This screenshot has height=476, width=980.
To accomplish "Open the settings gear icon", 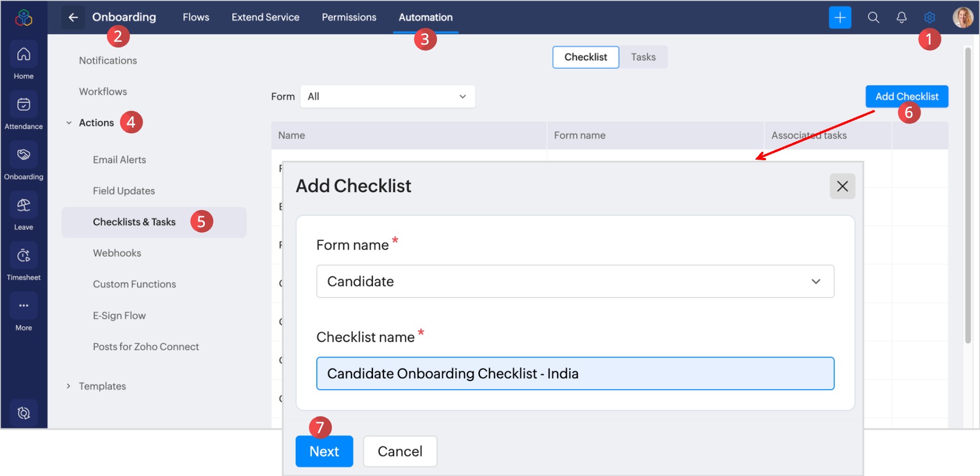I will (930, 18).
